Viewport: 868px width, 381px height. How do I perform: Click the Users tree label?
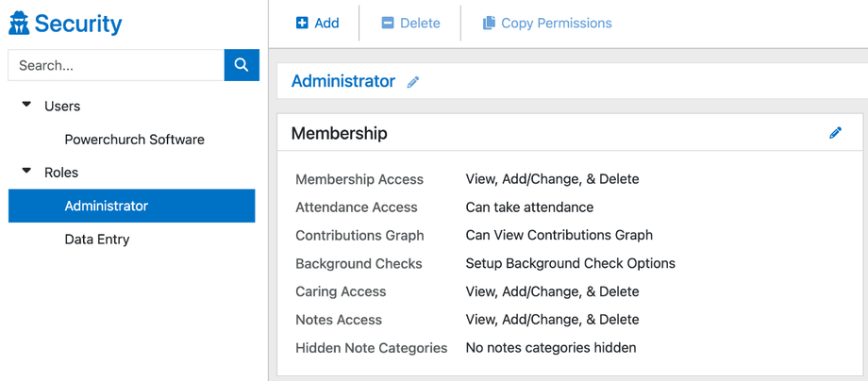click(62, 107)
